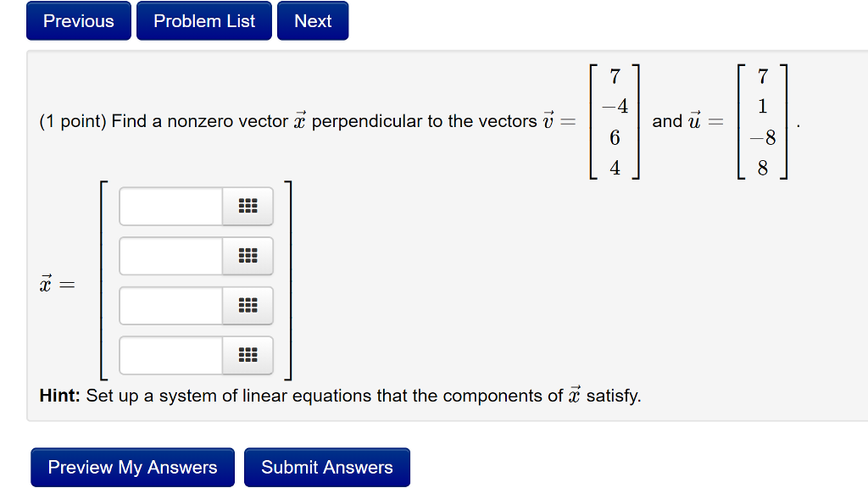Screen dimensions: 868x488
Task: Open the equation editor for the first component
Action: (x=248, y=206)
